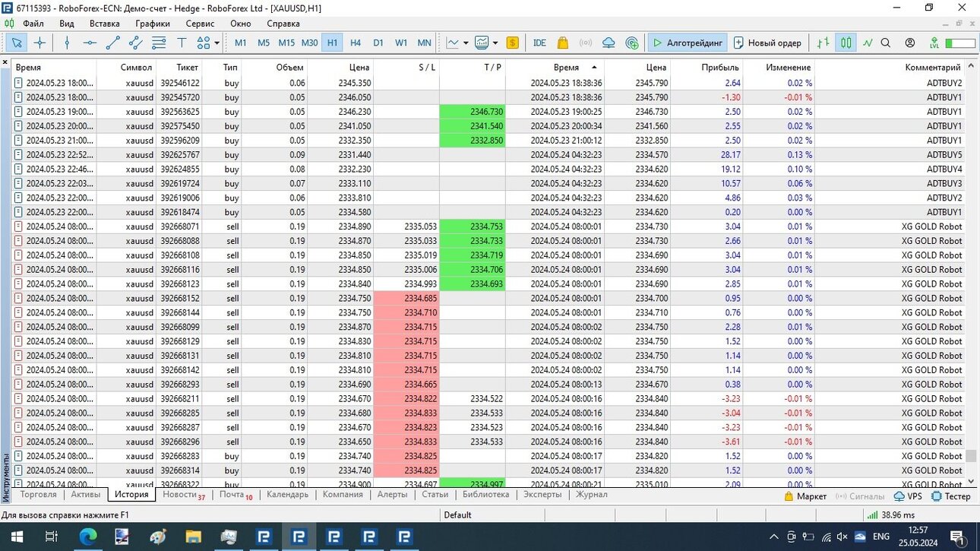Select the MN timeframe
Screen dimensions: 980x551
click(424, 43)
